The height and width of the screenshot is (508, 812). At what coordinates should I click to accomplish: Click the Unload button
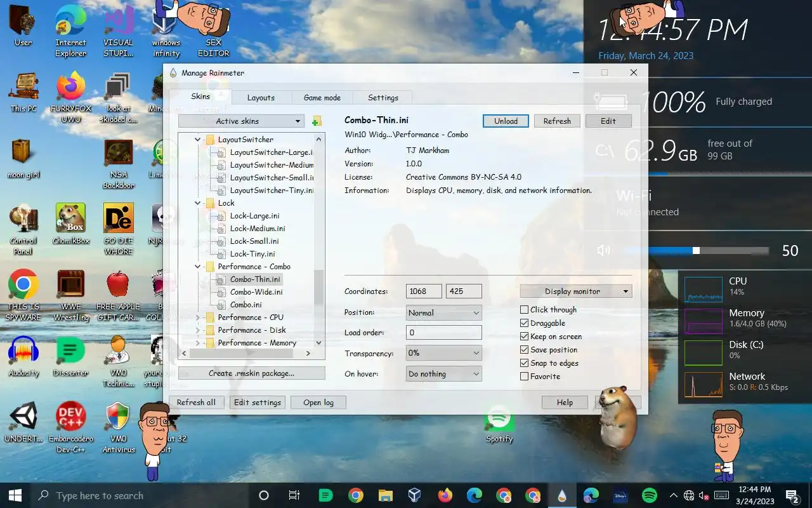(506, 121)
